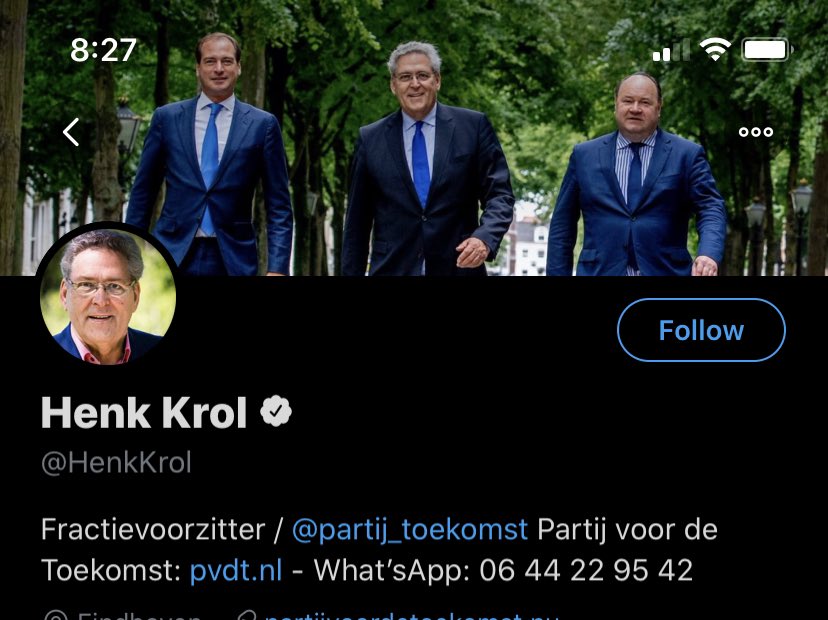This screenshot has width=828, height=620.
Task: Tap the Eindhoven location text
Action: 139,616
